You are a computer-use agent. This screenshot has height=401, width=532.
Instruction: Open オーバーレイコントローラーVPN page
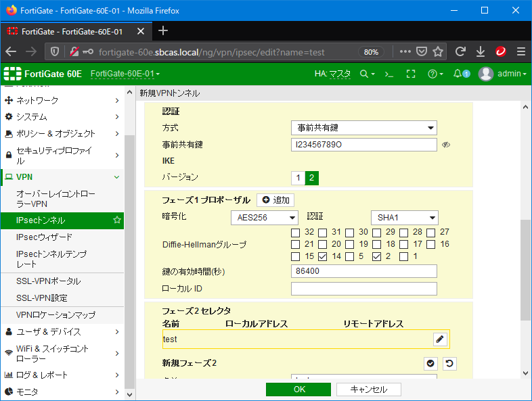pos(62,199)
